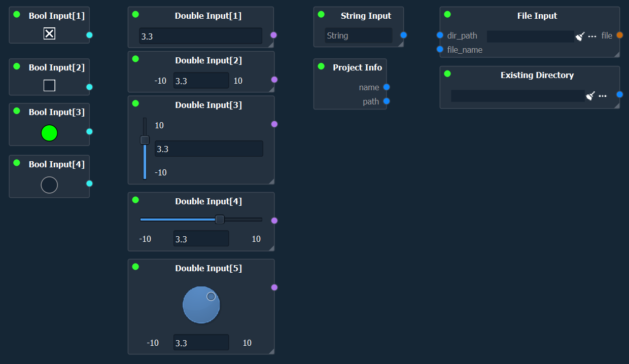Image resolution: width=629 pixels, height=364 pixels.
Task: Click the Bool Input[1] green status dot
Action: click(x=17, y=14)
